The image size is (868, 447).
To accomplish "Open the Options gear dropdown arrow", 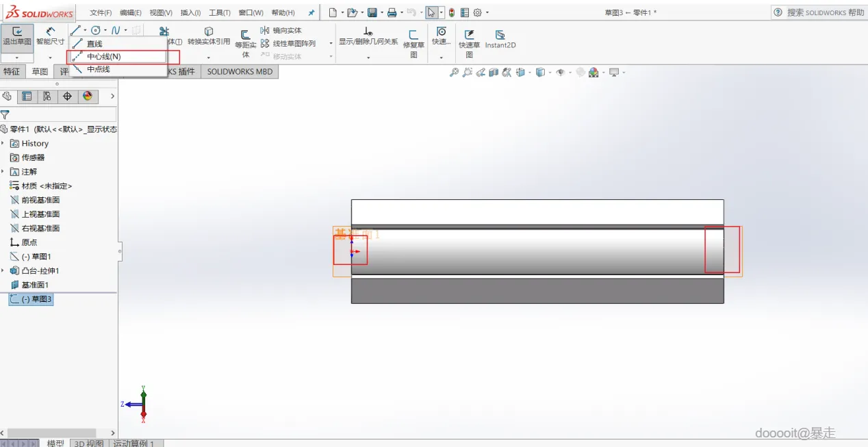I will (x=487, y=12).
